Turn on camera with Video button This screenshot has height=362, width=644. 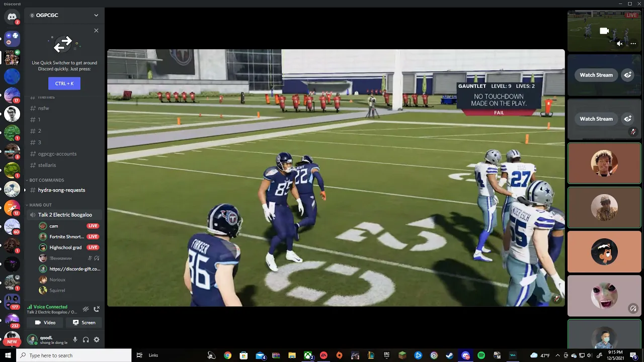click(45, 322)
